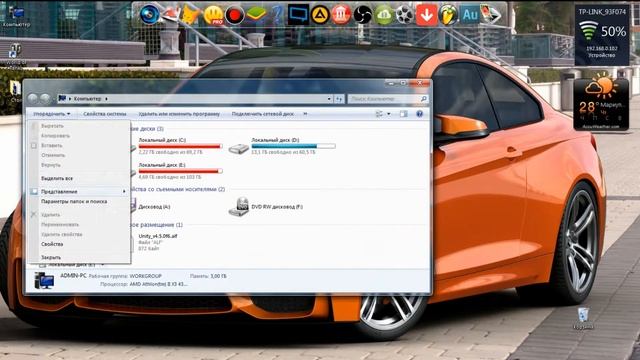Open the red download arrow dock icon
640x360 pixels.
427,15
